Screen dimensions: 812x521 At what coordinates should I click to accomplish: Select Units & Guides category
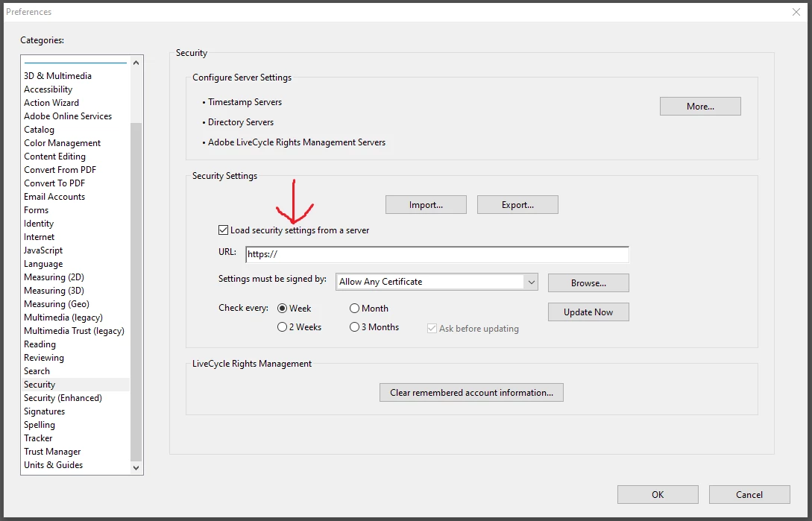54,465
